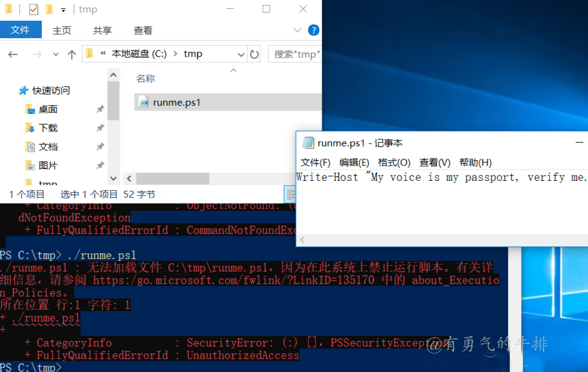Navigate back using the back arrow

click(x=12, y=54)
